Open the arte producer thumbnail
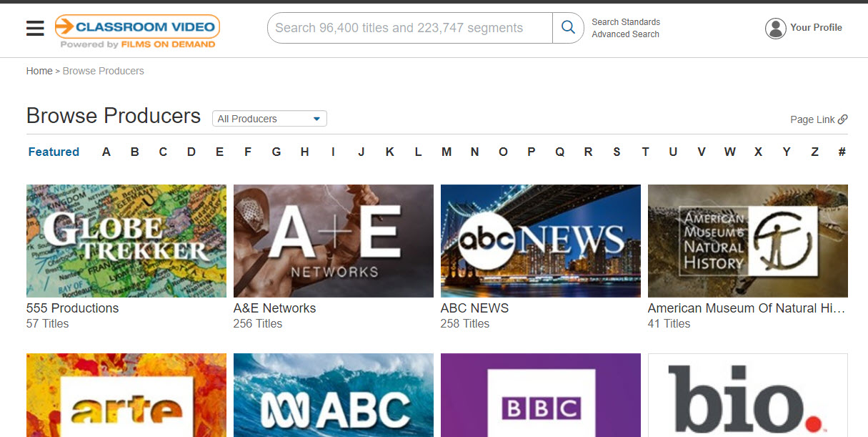Image resolution: width=868 pixels, height=437 pixels. tap(126, 395)
